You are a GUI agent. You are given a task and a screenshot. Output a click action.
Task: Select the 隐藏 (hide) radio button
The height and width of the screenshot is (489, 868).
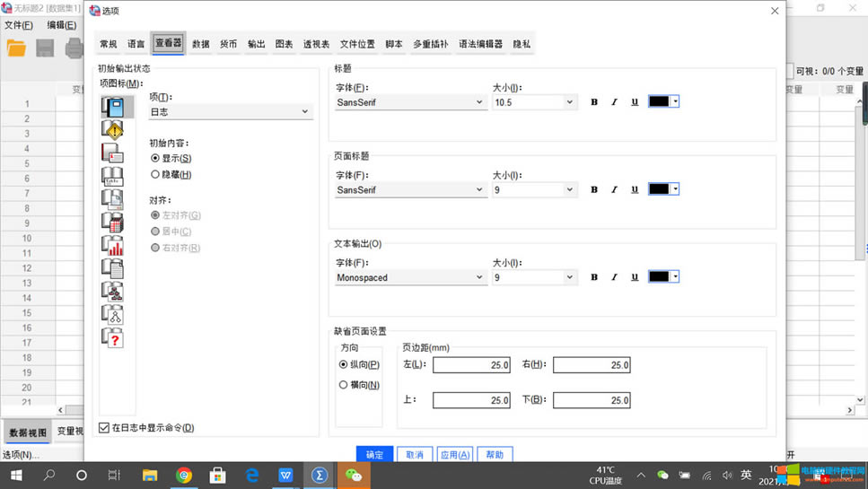coord(155,175)
